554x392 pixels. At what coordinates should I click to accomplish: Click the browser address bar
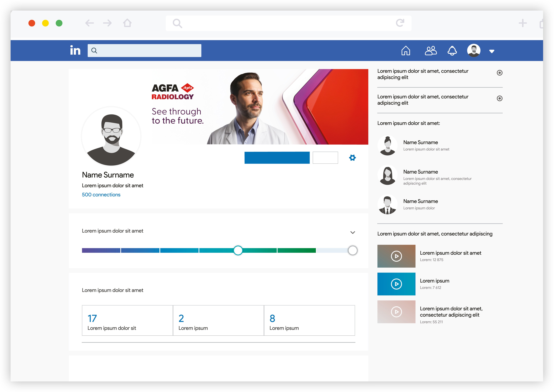pos(289,23)
